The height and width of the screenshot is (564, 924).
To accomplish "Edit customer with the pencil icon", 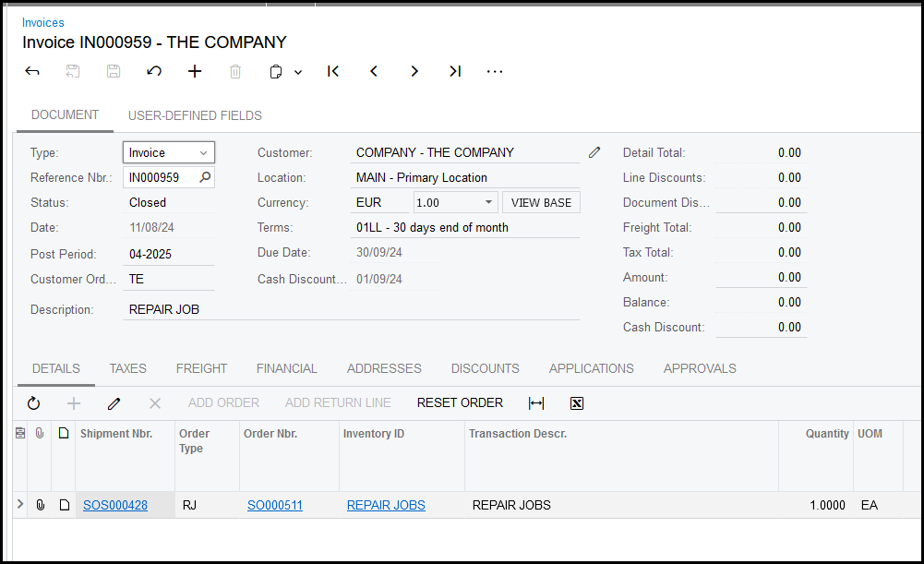I will tap(594, 152).
